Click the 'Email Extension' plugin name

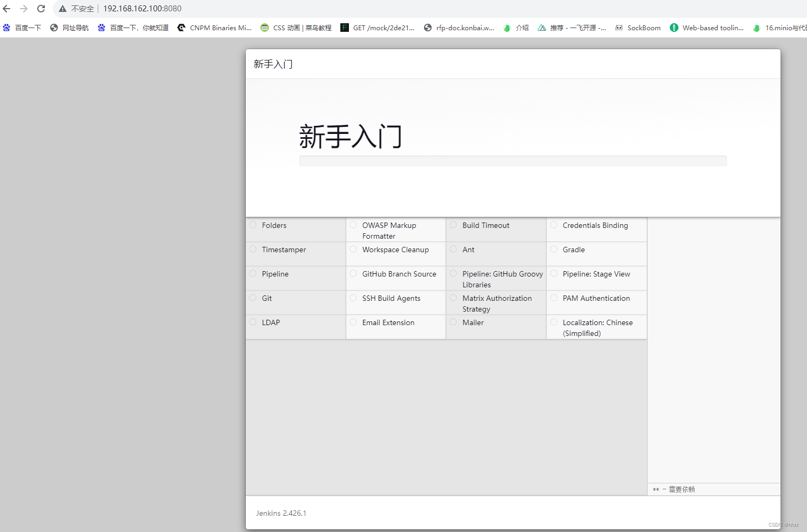388,322
